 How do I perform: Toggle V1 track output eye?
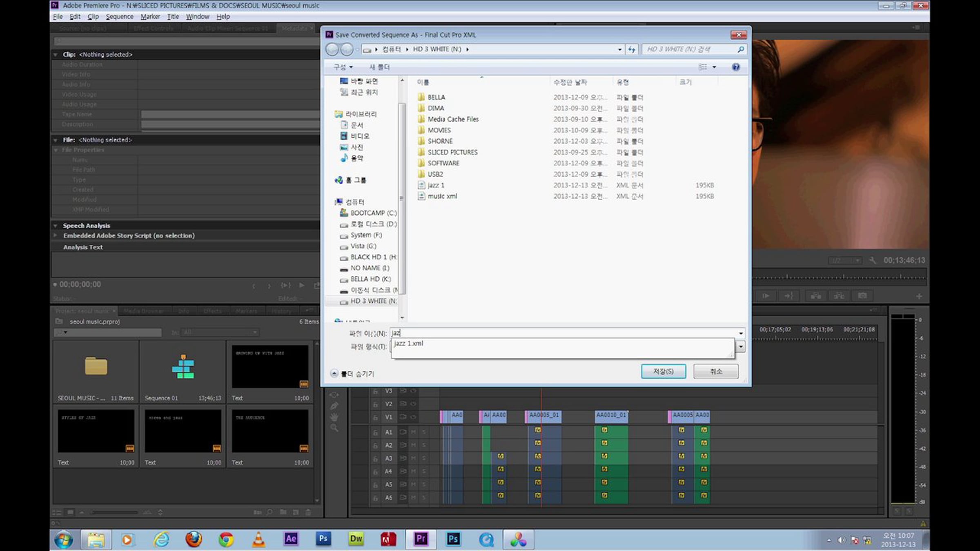(x=413, y=417)
